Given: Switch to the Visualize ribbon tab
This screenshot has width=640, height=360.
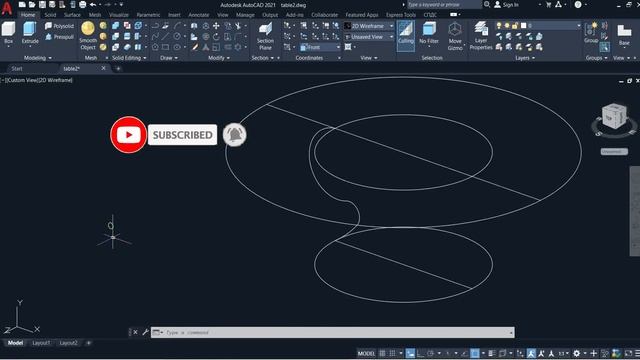Looking at the screenshot, I should click(x=119, y=15).
